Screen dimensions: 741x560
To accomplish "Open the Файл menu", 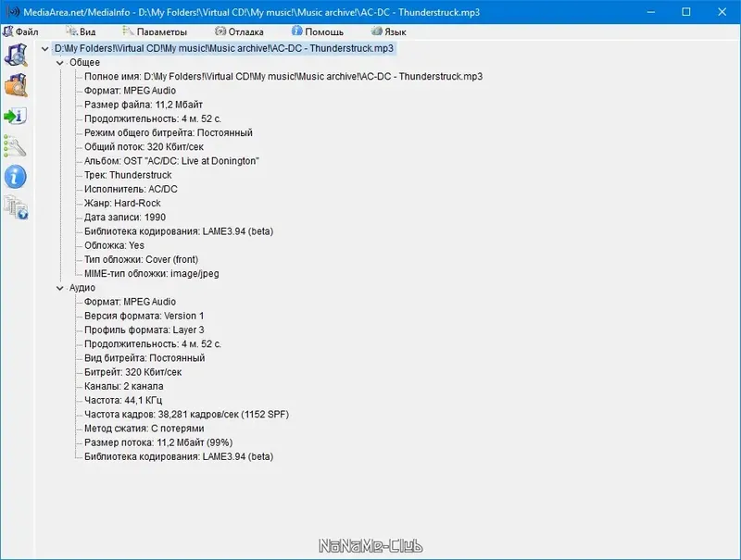I will coord(20,31).
